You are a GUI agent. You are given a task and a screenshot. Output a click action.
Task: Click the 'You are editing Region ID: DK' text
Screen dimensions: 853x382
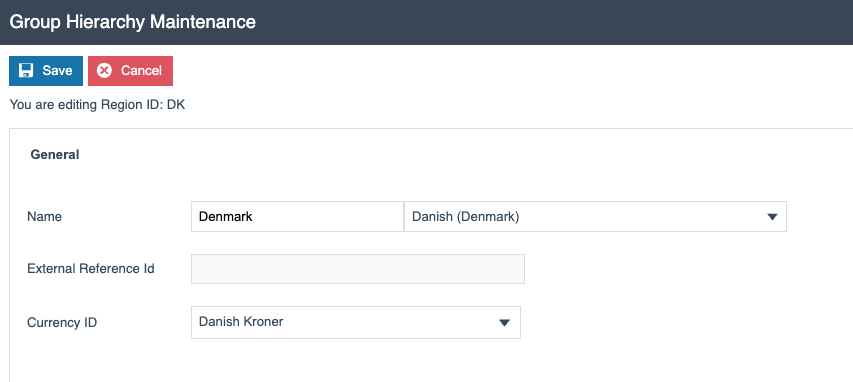coord(97,104)
